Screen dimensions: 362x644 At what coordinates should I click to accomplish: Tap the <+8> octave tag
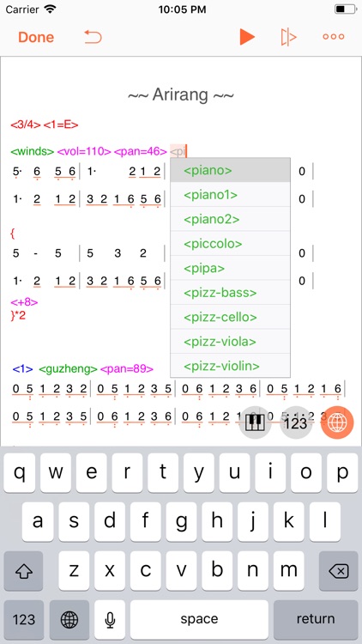24,302
